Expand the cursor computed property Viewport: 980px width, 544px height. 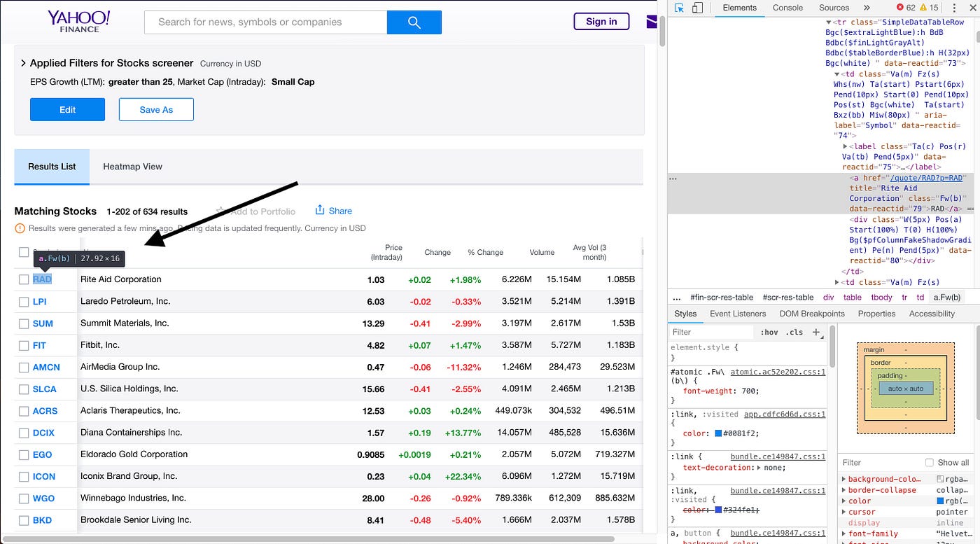click(x=844, y=512)
